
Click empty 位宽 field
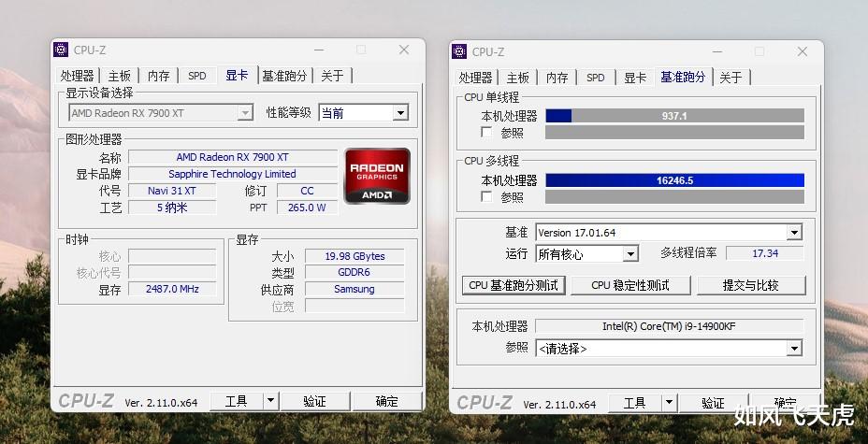pyautogui.click(x=354, y=306)
